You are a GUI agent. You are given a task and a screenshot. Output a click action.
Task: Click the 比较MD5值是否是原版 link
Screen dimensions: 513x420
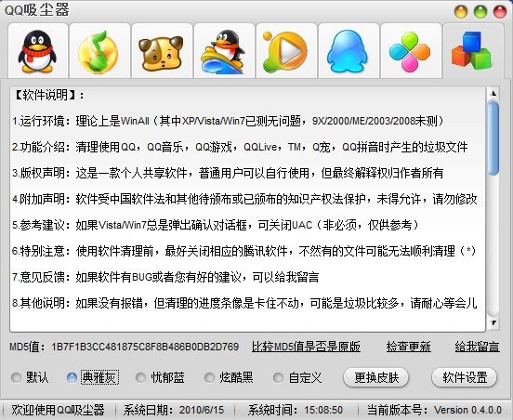306,347
